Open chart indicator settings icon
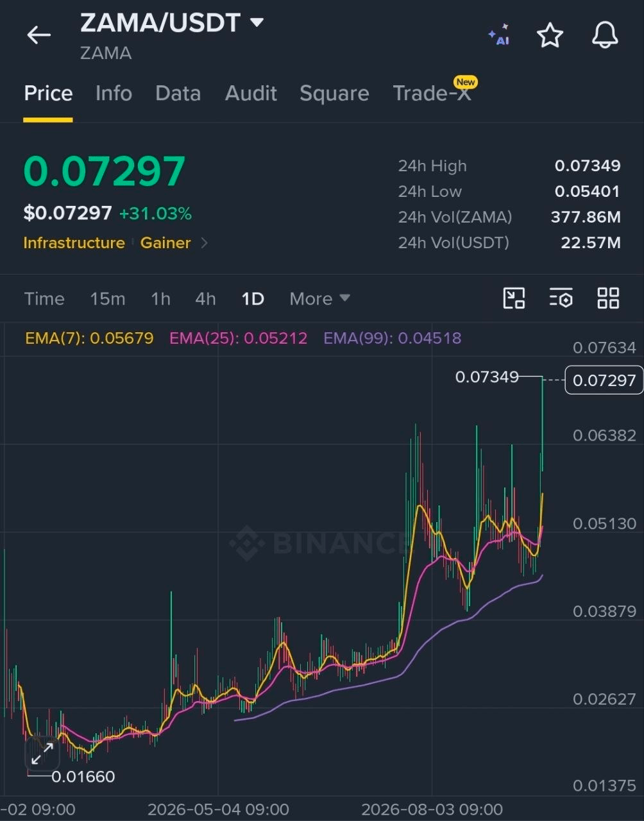Image resolution: width=644 pixels, height=821 pixels. (x=561, y=298)
